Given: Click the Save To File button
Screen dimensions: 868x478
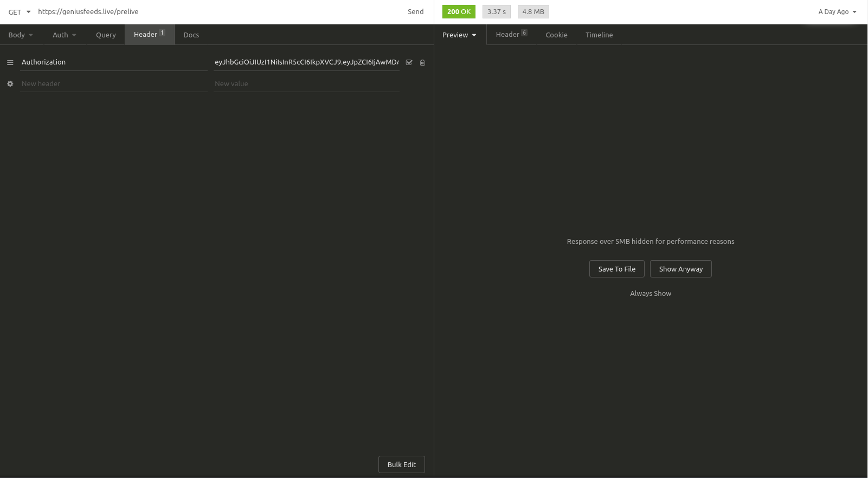Looking at the screenshot, I should pos(616,269).
